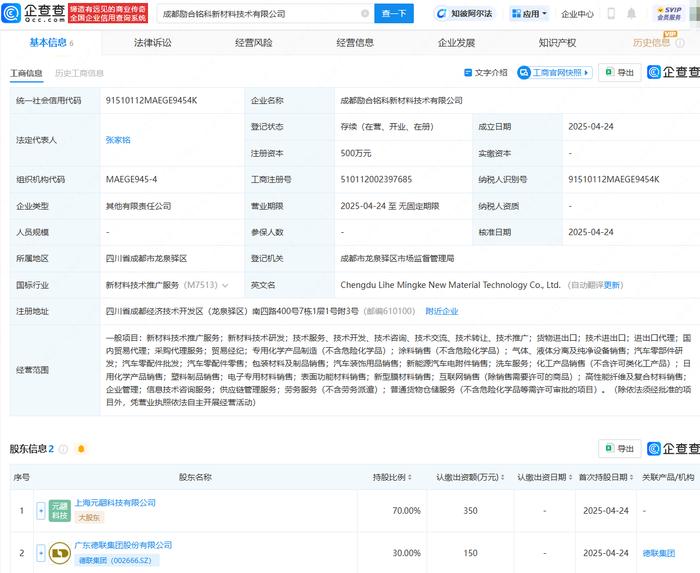The image size is (700, 573).
Task: Switch to the 经营风险 tab
Action: [x=254, y=43]
